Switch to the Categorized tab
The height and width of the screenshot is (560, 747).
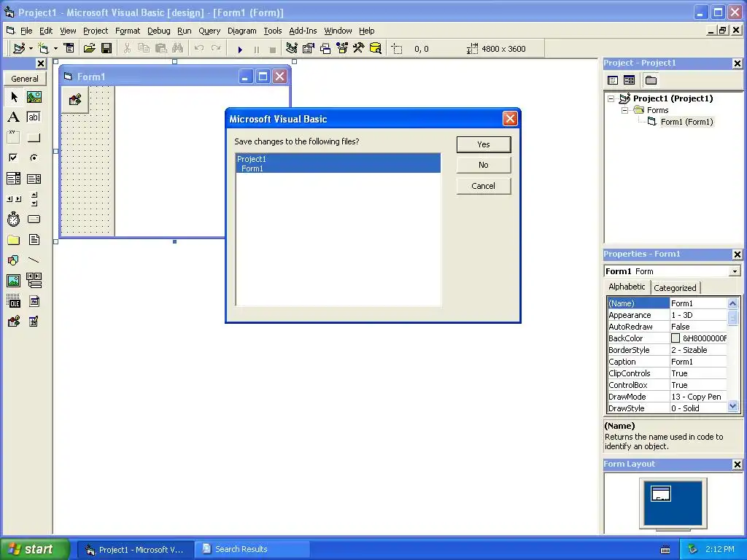pos(675,287)
